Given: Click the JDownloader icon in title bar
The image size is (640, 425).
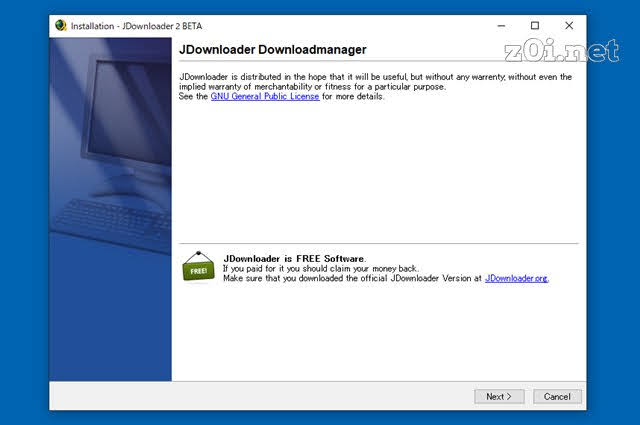Looking at the screenshot, I should [x=61, y=26].
